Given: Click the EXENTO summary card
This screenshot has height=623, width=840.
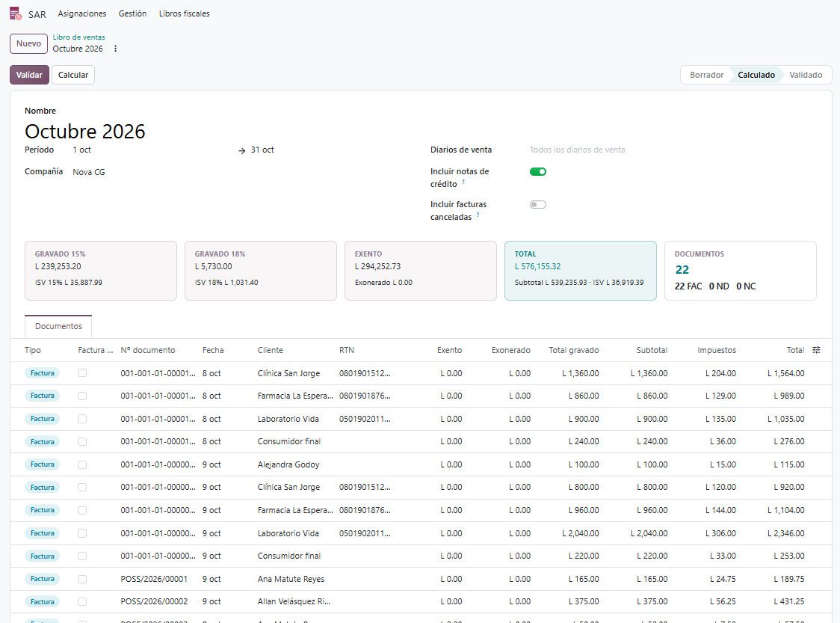Looking at the screenshot, I should tap(421, 271).
